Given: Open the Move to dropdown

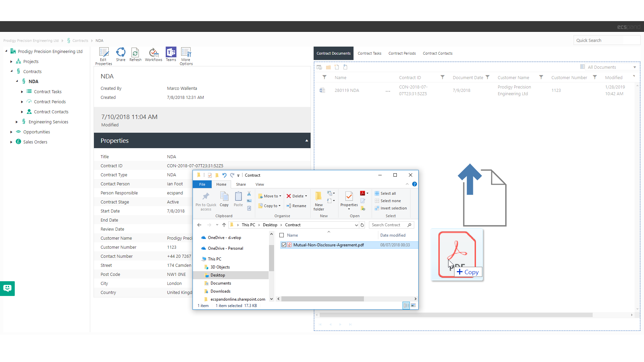Looking at the screenshot, I should tap(270, 196).
